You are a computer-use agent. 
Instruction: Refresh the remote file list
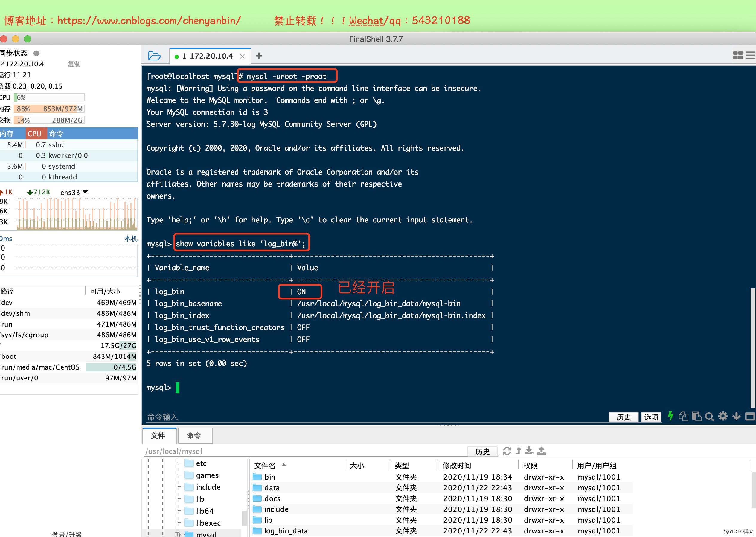pos(507,451)
